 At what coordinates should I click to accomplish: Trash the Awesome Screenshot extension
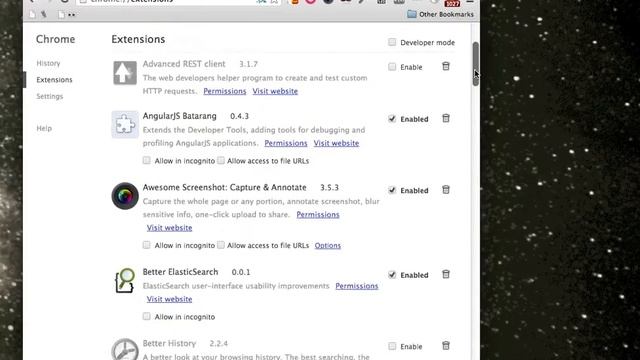(x=446, y=190)
